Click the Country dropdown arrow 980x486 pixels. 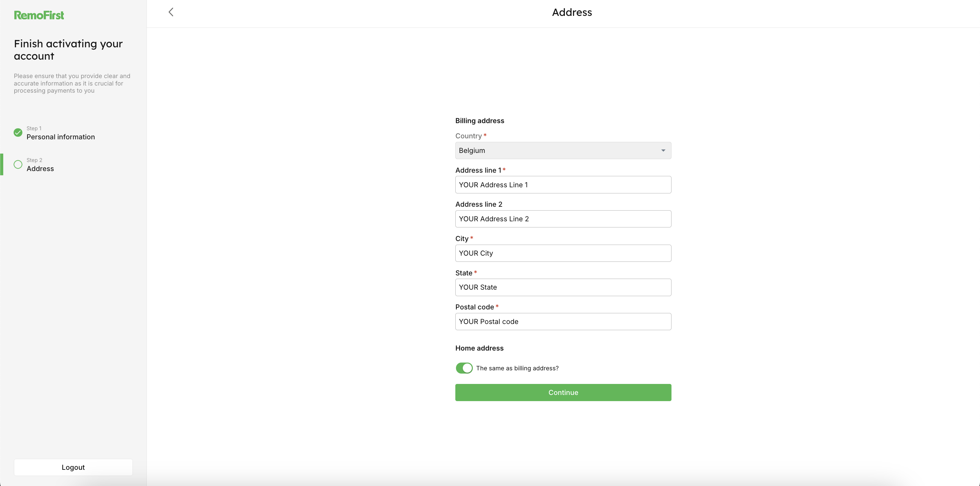coord(663,151)
